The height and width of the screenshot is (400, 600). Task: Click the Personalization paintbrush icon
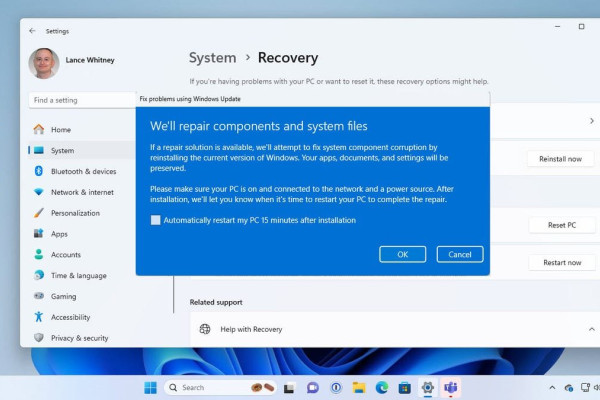click(x=39, y=212)
